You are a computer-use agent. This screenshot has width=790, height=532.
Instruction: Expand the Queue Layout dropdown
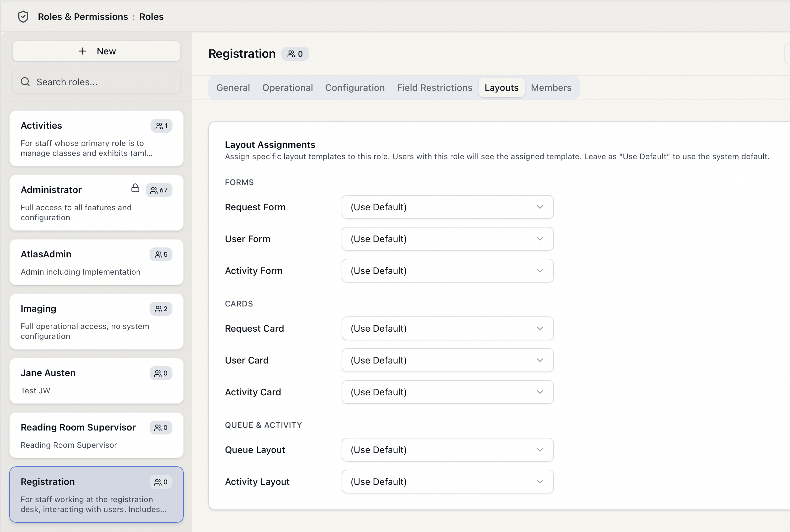447,450
